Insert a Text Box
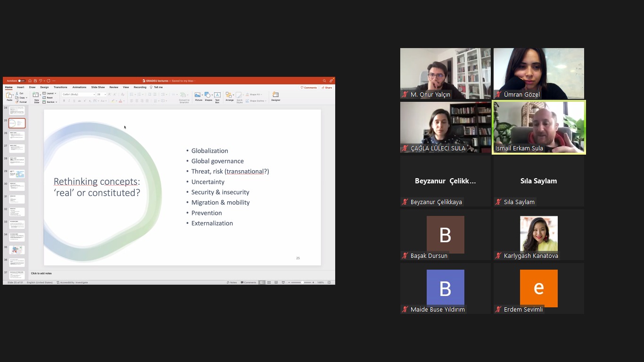 (x=217, y=96)
